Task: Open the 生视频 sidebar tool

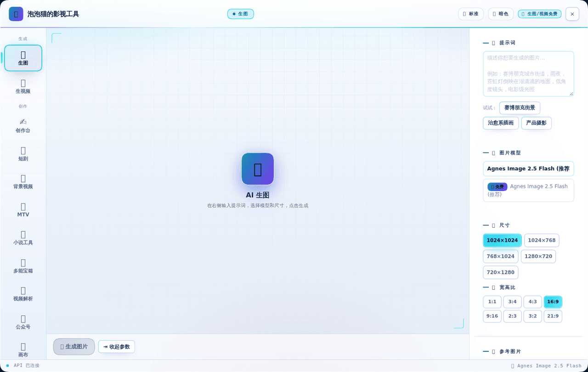Action: (23, 86)
